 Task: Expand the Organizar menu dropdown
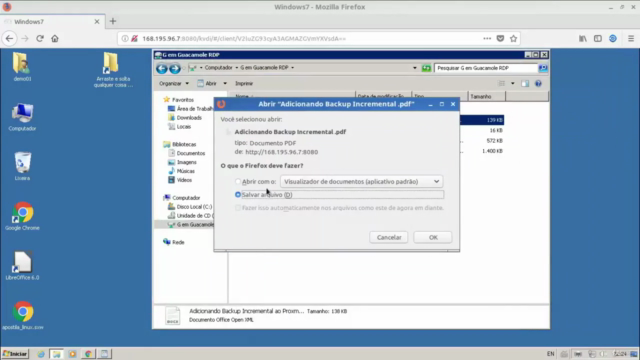click(187, 83)
